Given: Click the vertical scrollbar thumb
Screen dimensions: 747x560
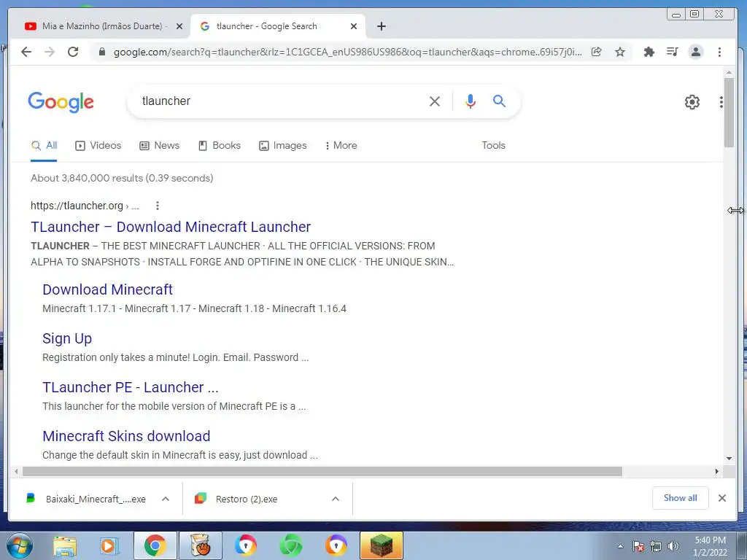Looking at the screenshot, I should coord(729,112).
